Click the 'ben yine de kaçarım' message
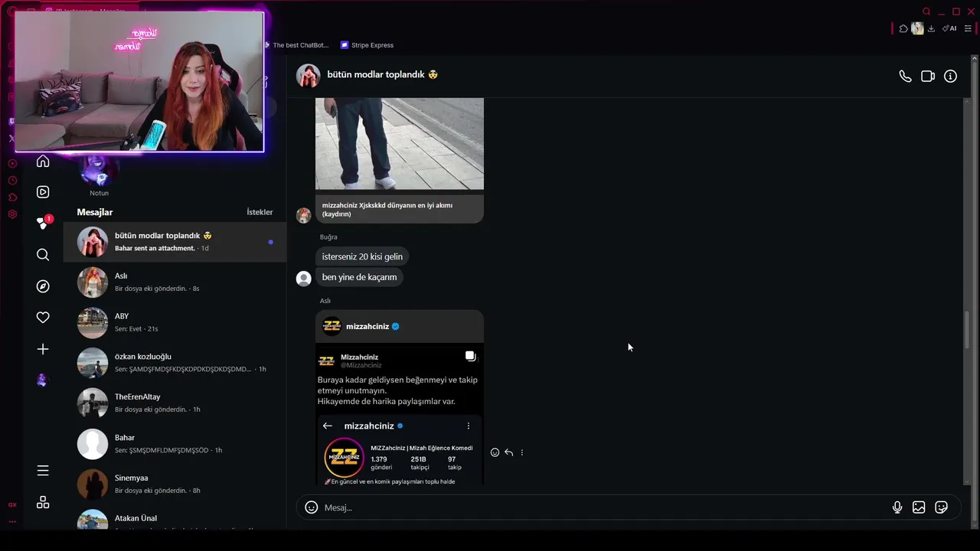The image size is (980, 551). [359, 277]
